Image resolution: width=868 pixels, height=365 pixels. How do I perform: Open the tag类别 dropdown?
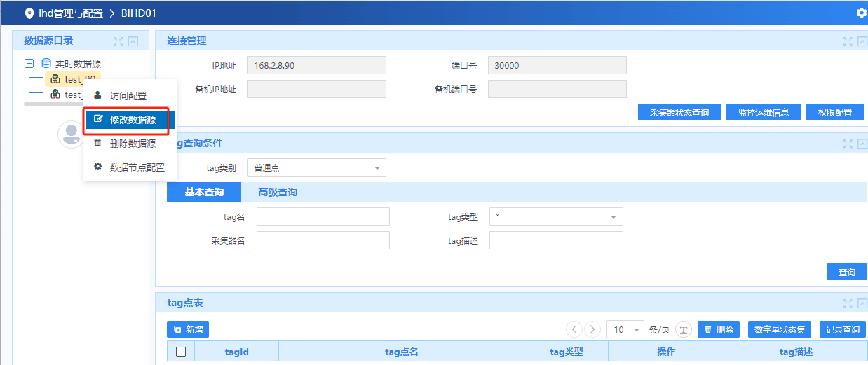[317, 168]
